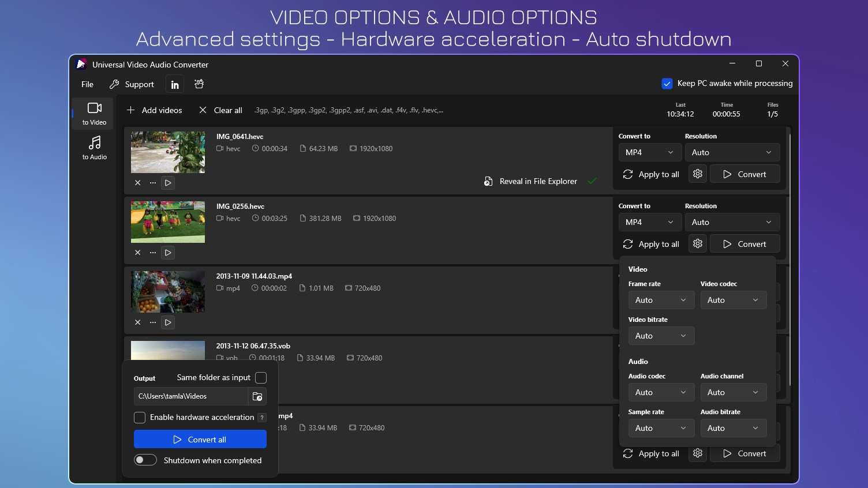Open the Audio channel dropdown

pyautogui.click(x=734, y=392)
